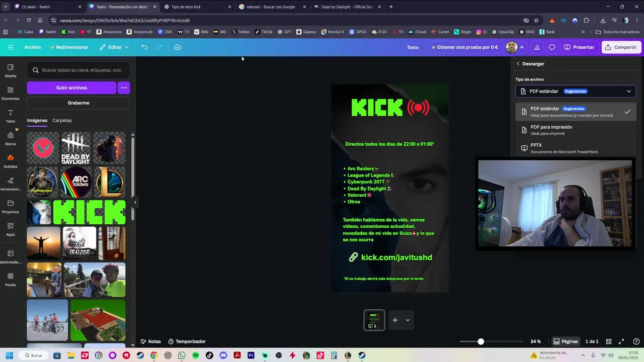Open the Subidos uploads panel
This screenshot has height=362, width=644.
(11, 161)
